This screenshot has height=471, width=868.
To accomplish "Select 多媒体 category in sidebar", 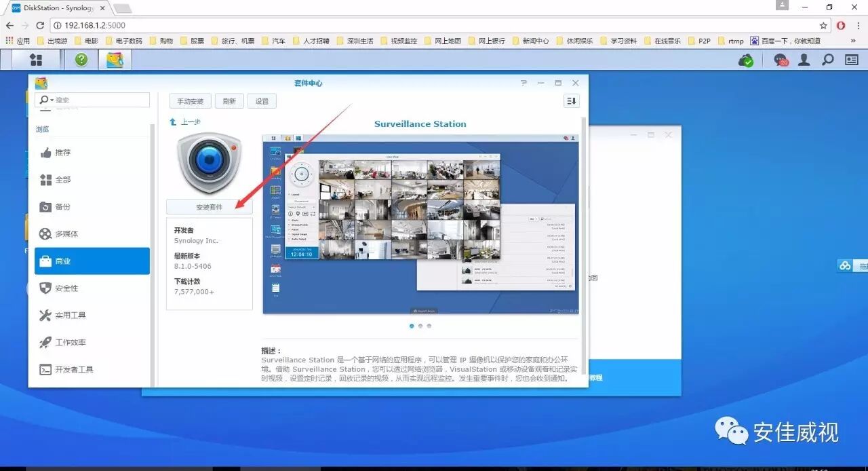I will pyautogui.click(x=92, y=234).
